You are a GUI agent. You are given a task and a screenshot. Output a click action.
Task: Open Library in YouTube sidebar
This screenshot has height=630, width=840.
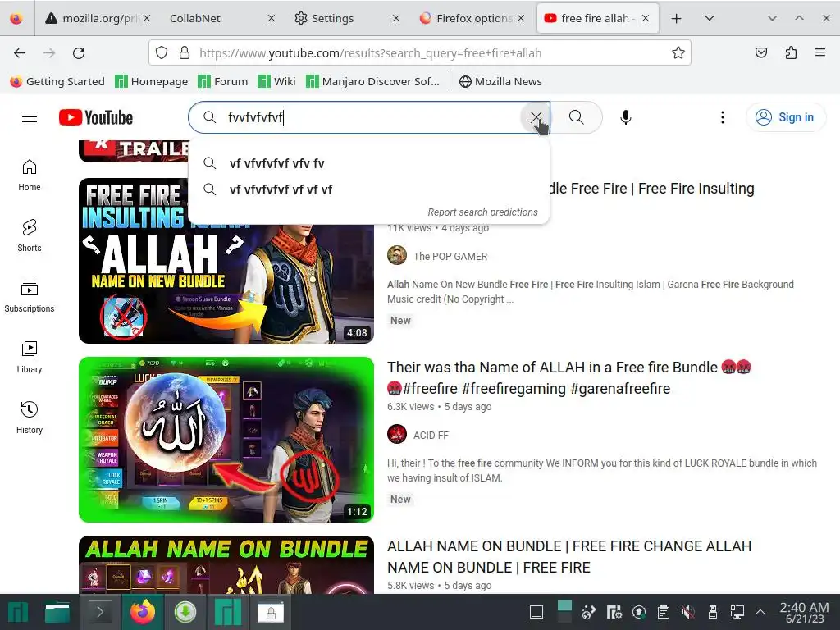coord(30,358)
